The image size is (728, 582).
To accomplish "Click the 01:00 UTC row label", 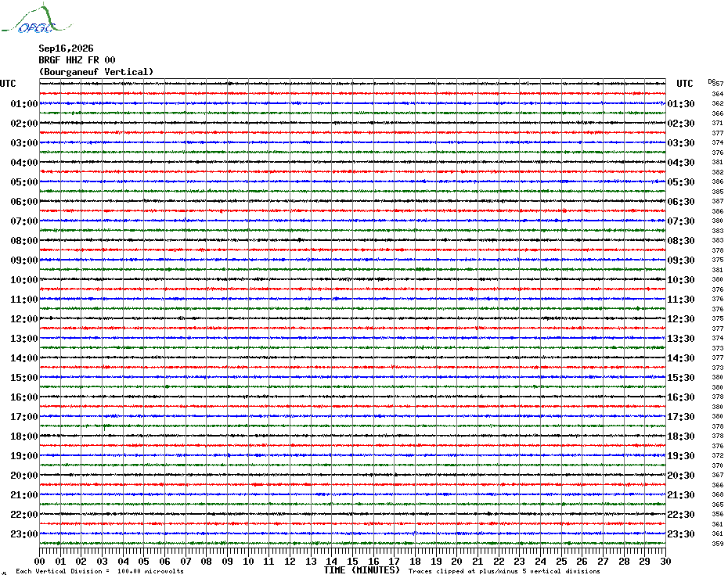I will (24, 103).
